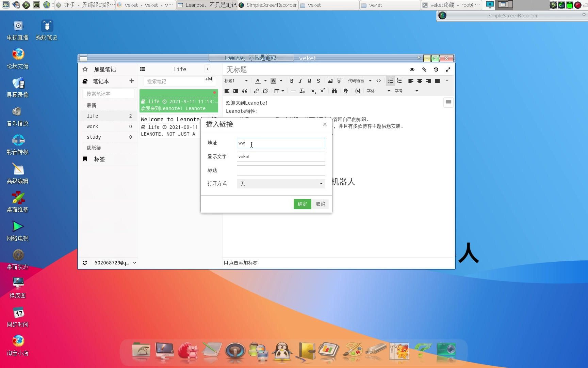This screenshot has height=368, width=588.
Task: Insert a horizontal line
Action: tap(293, 91)
